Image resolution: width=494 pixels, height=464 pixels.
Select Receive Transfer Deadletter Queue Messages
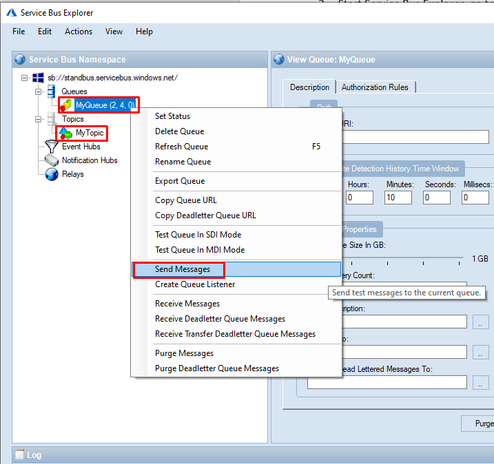pyautogui.click(x=237, y=334)
